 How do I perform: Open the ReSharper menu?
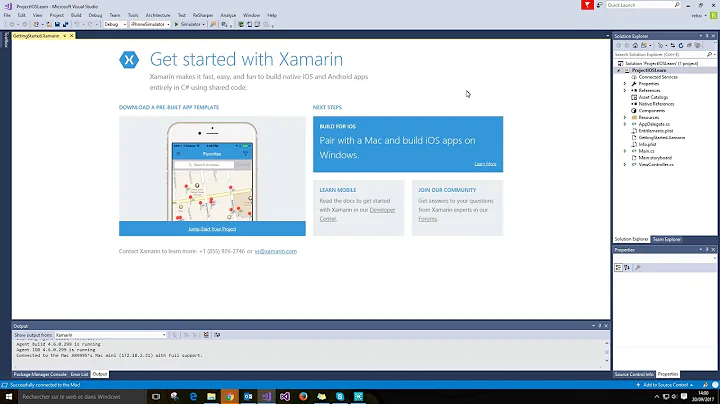point(202,15)
